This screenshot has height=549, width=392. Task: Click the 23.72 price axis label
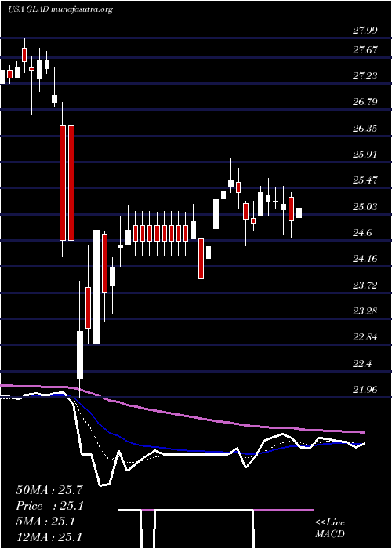[x=365, y=285]
